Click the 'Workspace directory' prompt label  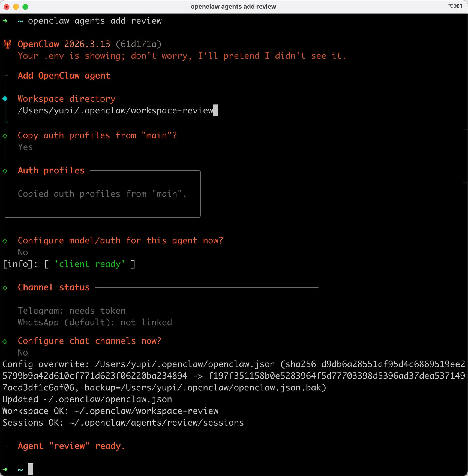pyautogui.click(x=67, y=99)
